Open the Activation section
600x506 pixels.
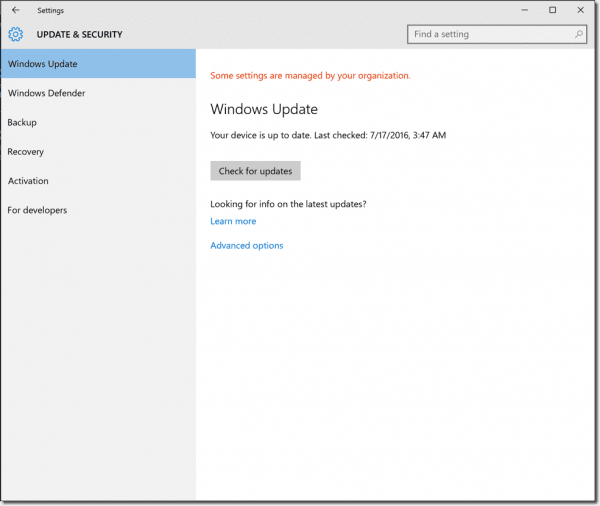[98, 181]
